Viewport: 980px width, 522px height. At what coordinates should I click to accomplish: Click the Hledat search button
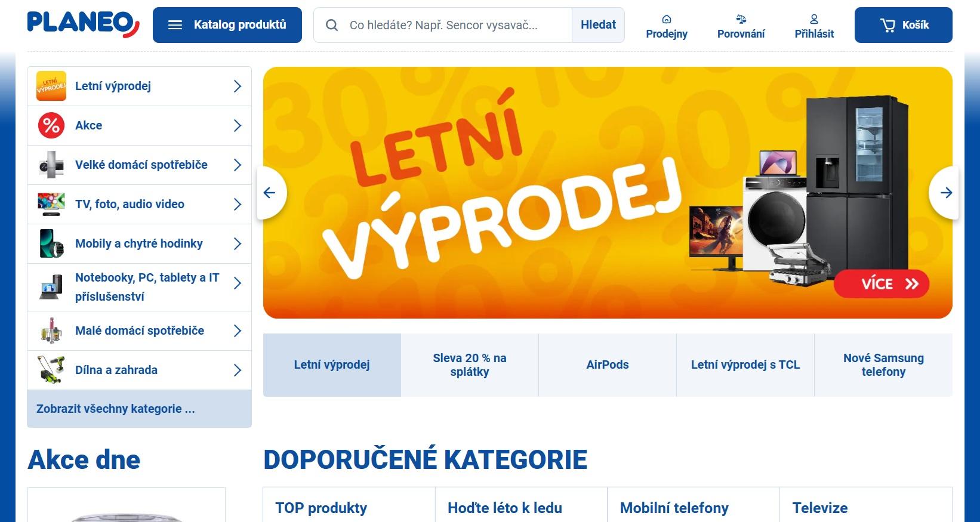coord(598,25)
